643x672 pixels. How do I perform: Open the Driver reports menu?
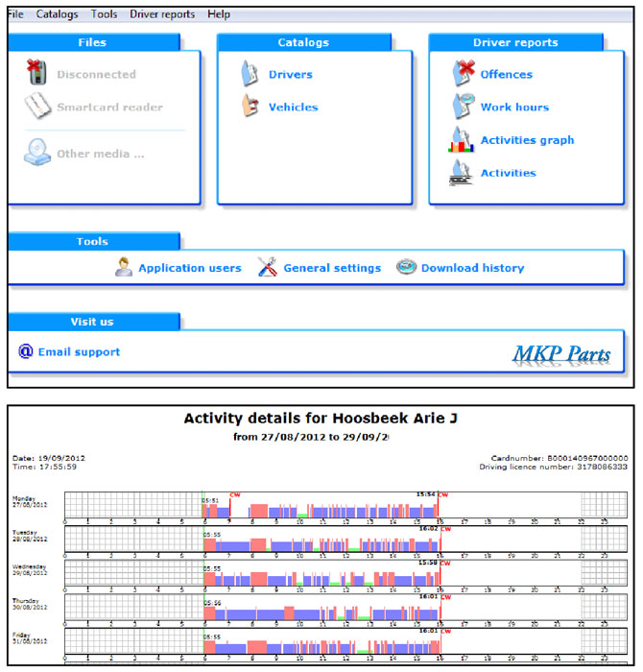[x=162, y=14]
